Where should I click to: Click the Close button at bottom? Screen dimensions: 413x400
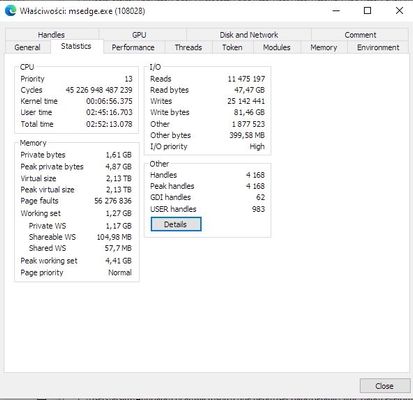click(385, 386)
